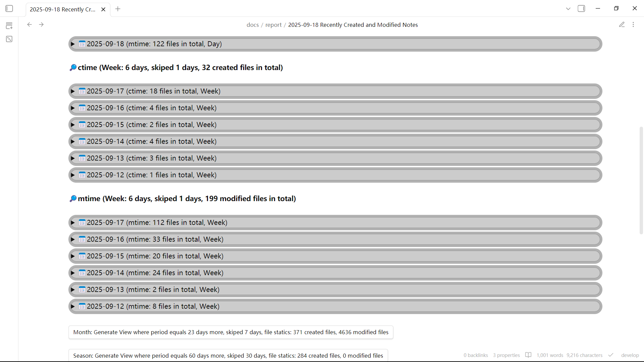The height and width of the screenshot is (362, 644).
Task: Toggle the left sidebar panel icon
Action: (x=9, y=9)
